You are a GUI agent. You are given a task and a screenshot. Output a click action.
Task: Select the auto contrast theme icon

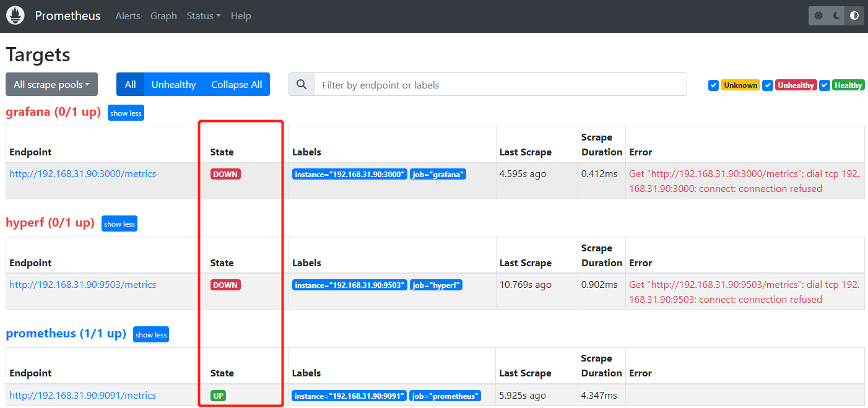click(x=854, y=16)
